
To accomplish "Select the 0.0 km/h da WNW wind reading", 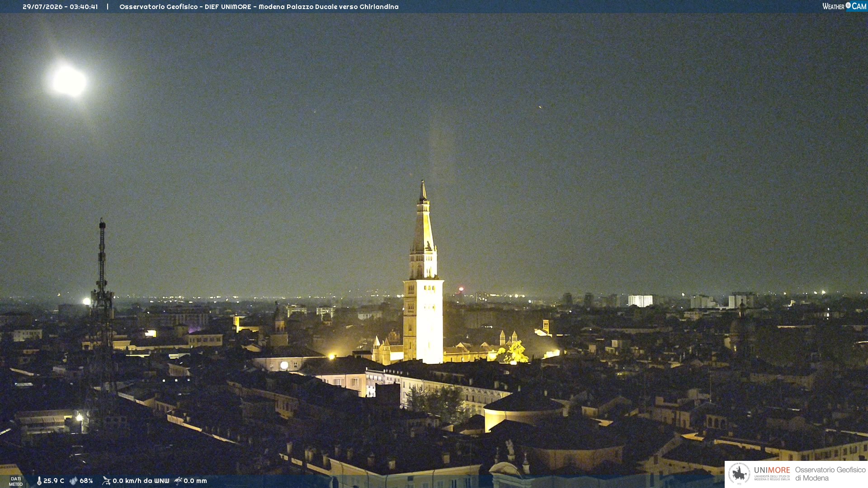I will (141, 481).
